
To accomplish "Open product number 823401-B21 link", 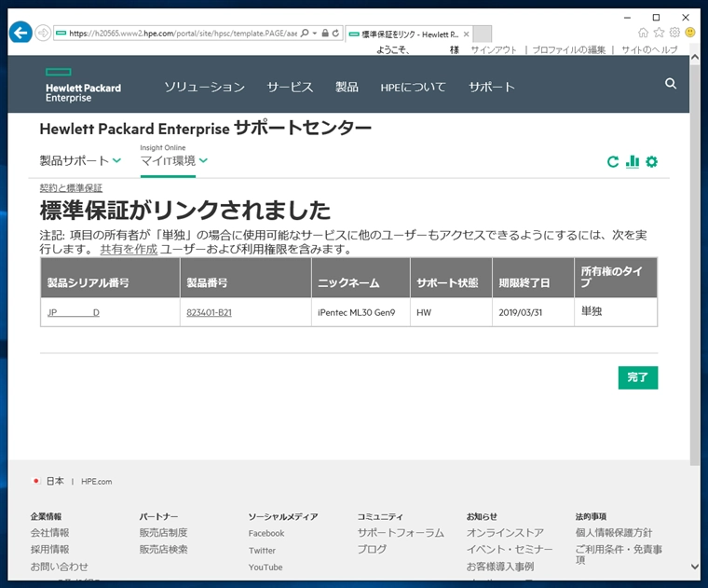I will [x=209, y=312].
